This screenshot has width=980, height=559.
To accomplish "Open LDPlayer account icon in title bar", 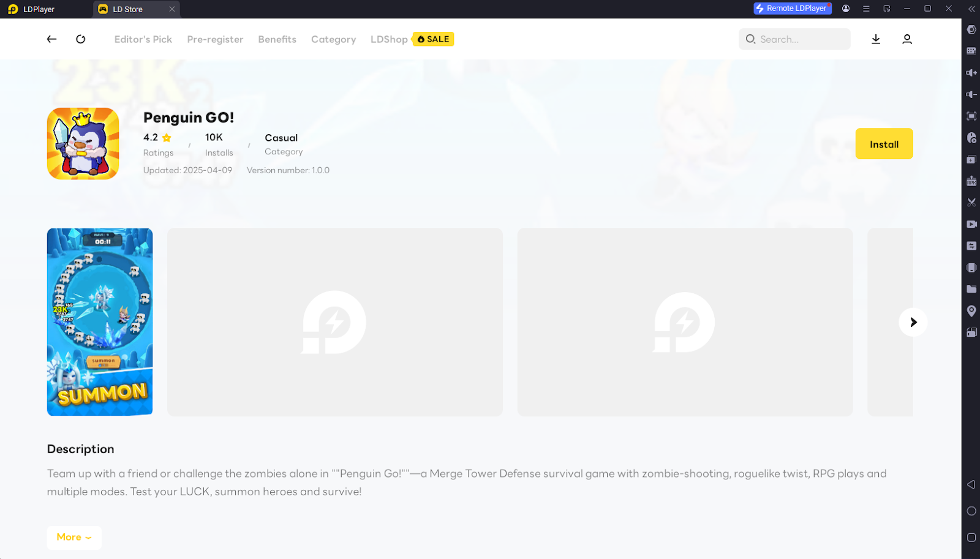I will click(x=846, y=9).
